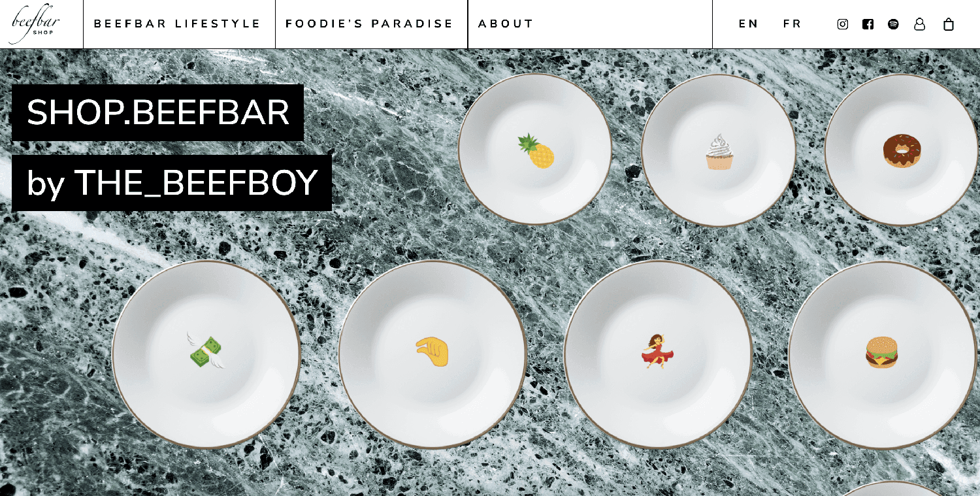Select the pineapple emoji plate
This screenshot has width=980, height=496.
pyautogui.click(x=535, y=150)
